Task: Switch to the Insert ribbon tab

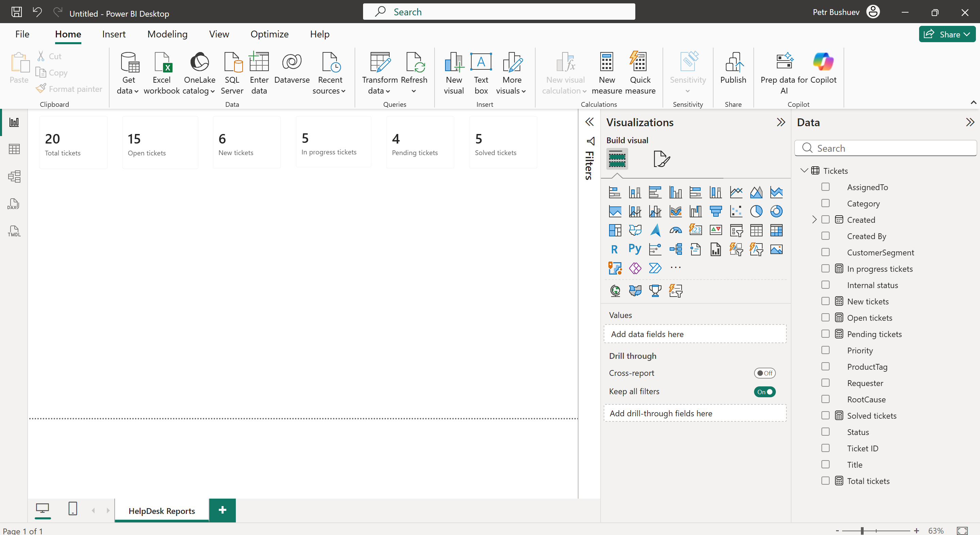Action: [114, 34]
